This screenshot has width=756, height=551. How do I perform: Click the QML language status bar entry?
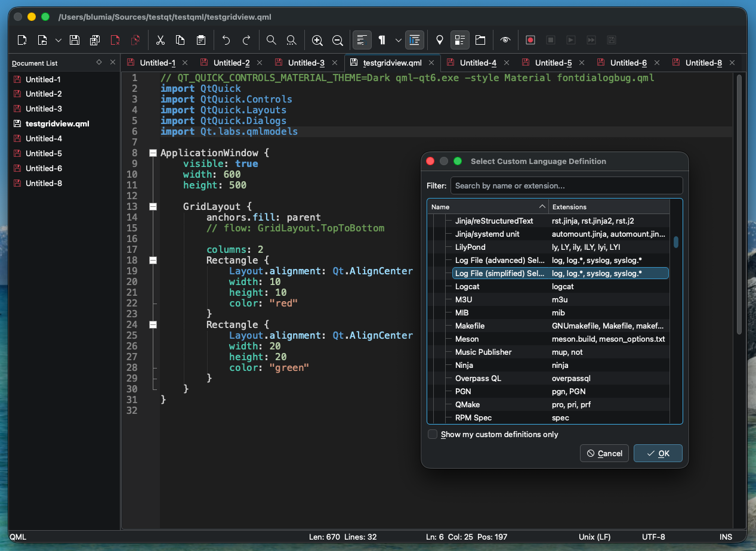point(18,537)
